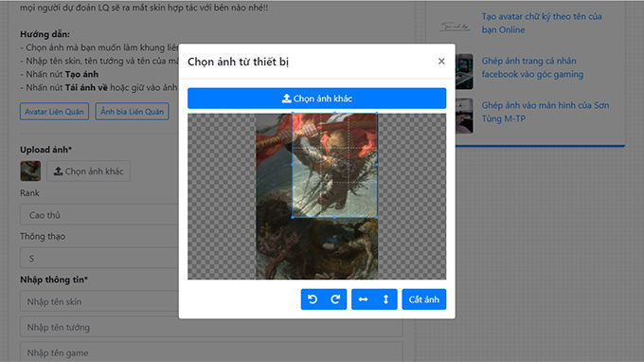Screen dimensions: 644x362
Task: Click the Tạo ảnh instruction text
Action: tap(81, 74)
